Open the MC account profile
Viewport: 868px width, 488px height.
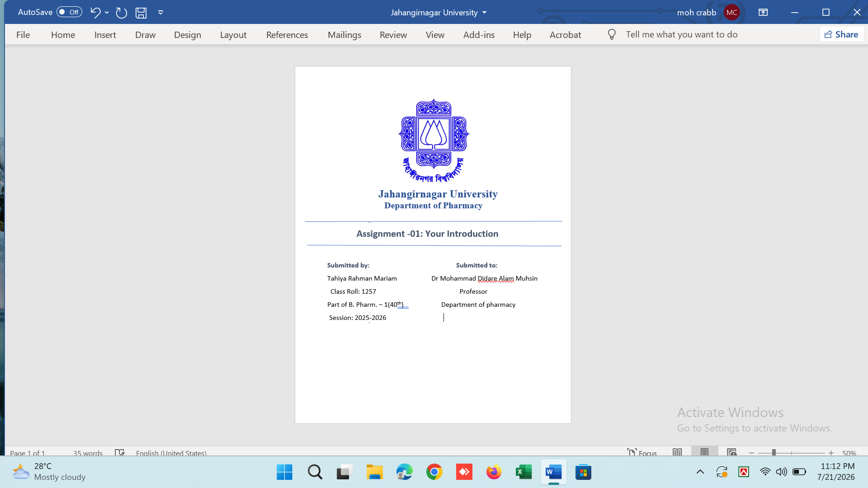(x=731, y=12)
